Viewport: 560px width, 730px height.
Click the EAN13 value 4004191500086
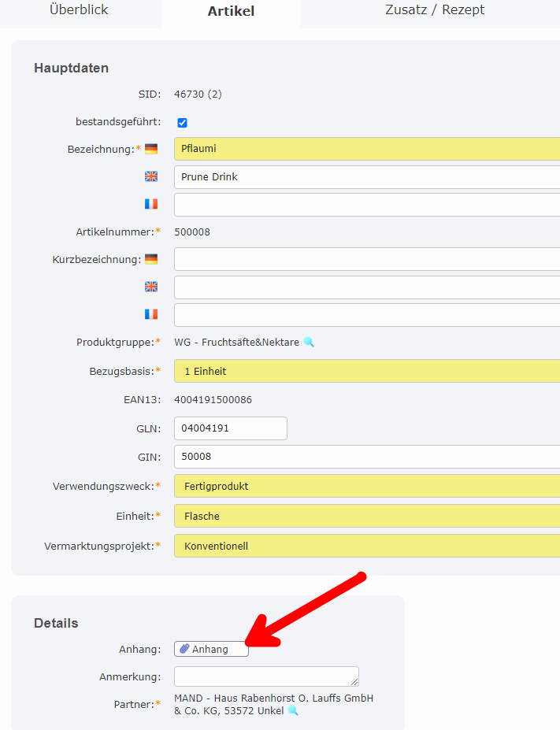point(213,399)
